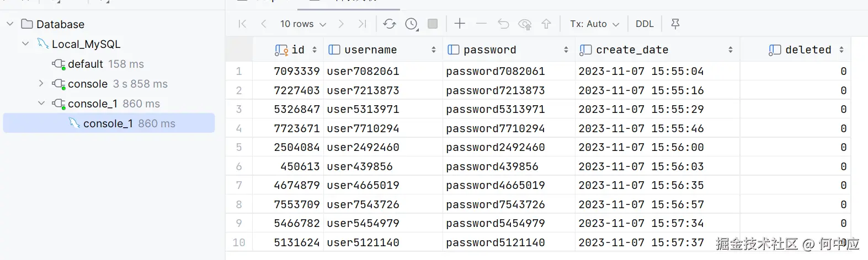This screenshot has width=868, height=260.
Task: Pin the result tab
Action: 675,24
